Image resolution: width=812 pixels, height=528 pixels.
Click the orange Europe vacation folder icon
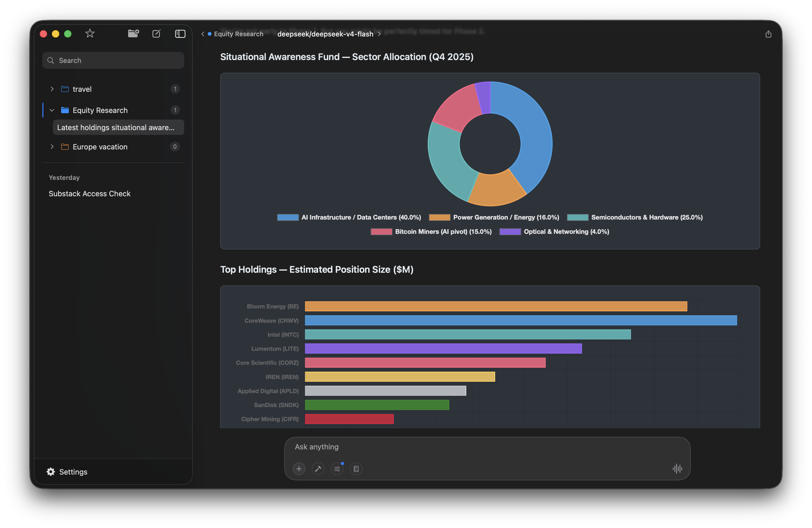(x=65, y=147)
